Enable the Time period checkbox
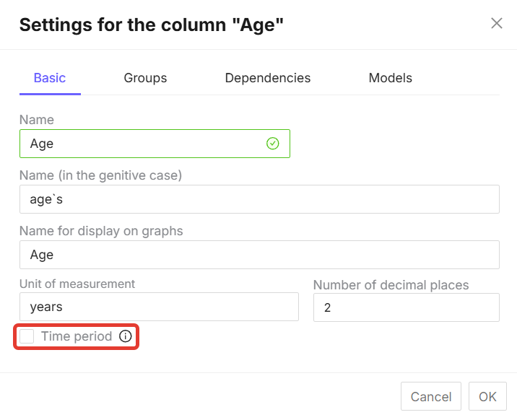This screenshot has height=420, width=517. pos(27,336)
